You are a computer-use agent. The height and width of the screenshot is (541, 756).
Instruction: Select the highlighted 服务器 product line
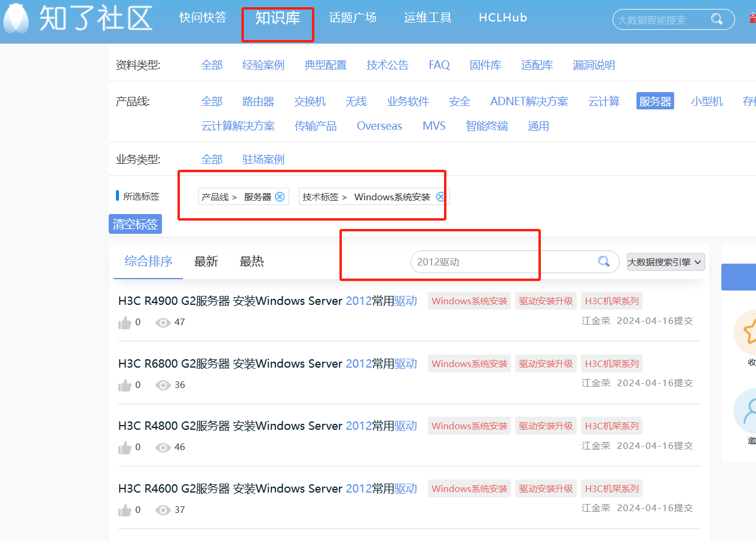click(x=656, y=102)
